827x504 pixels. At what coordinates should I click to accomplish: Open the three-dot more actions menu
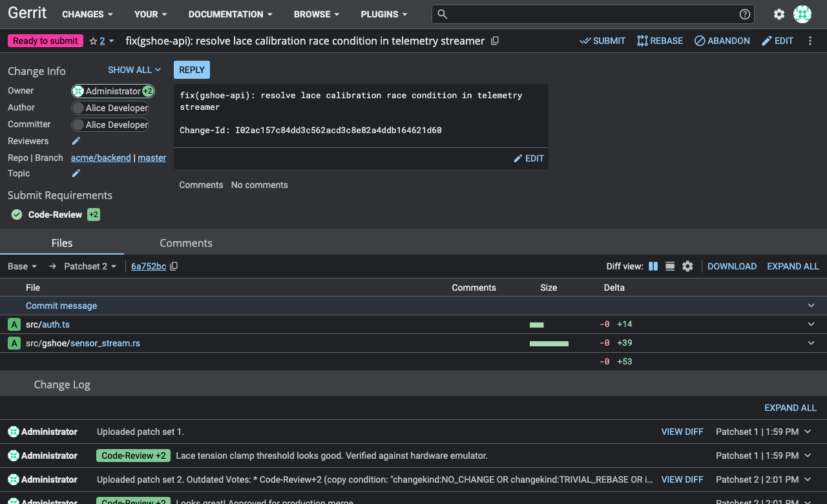click(x=810, y=41)
